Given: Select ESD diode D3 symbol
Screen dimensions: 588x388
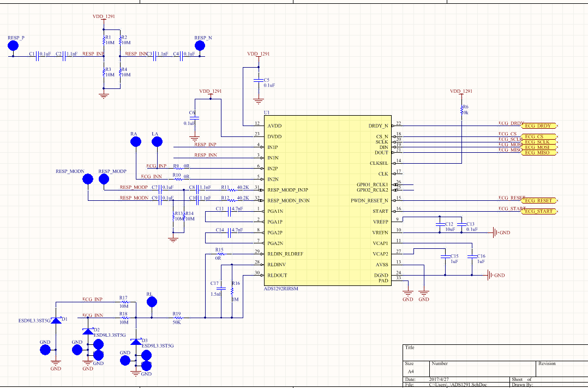Looking at the screenshot, I should (x=136, y=342).
